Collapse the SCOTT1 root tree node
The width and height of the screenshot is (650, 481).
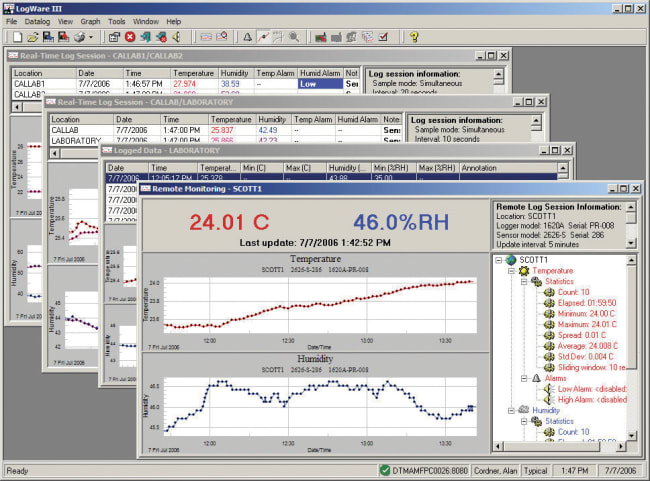(x=499, y=258)
